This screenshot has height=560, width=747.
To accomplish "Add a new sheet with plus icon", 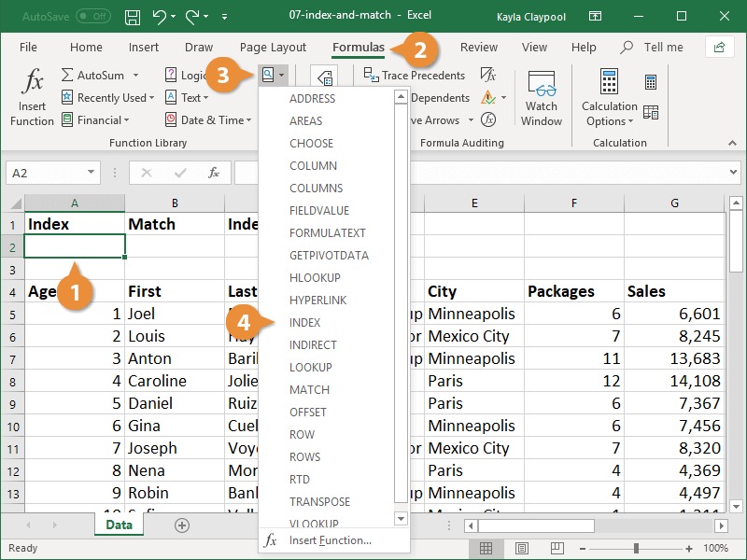I will tap(182, 525).
